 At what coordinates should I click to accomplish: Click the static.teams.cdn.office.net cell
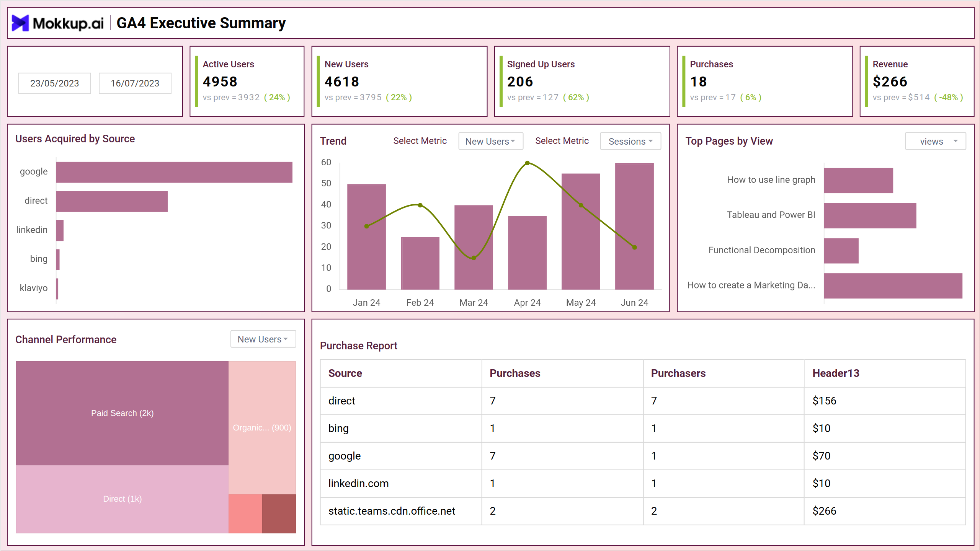point(401,511)
